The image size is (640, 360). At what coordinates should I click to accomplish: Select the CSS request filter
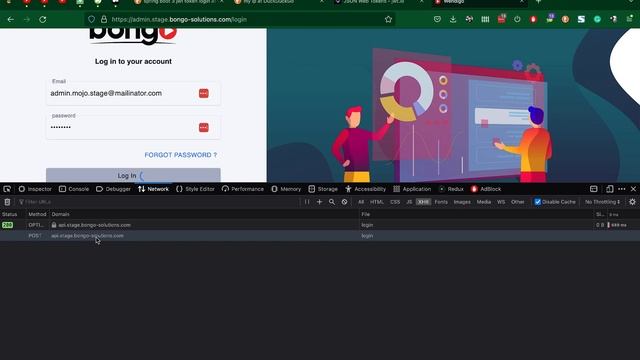coord(395,202)
